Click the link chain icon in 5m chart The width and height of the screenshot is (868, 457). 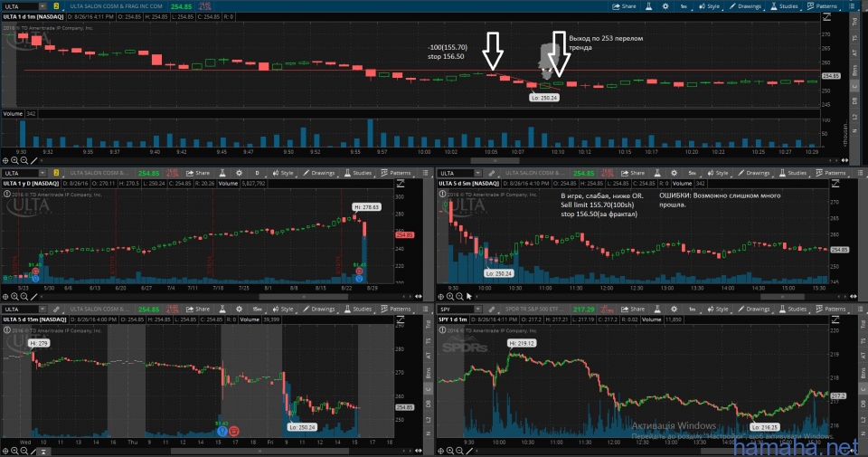pos(491,173)
